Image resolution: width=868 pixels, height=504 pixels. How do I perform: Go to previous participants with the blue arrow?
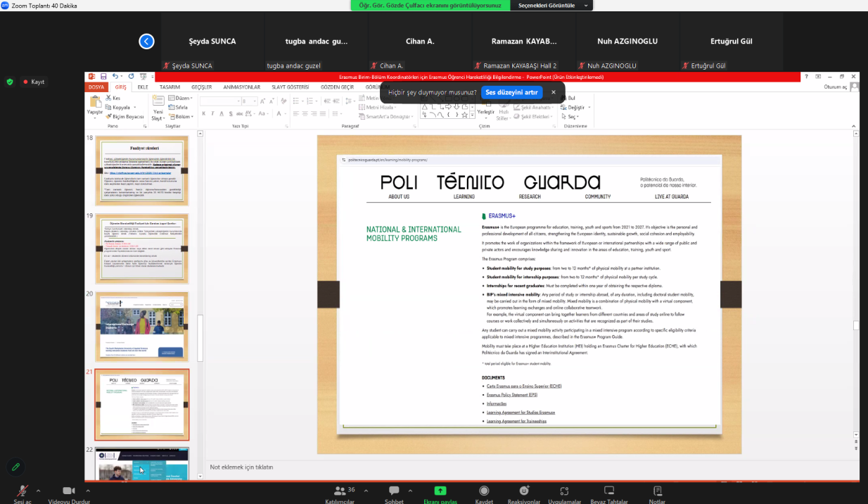point(146,41)
